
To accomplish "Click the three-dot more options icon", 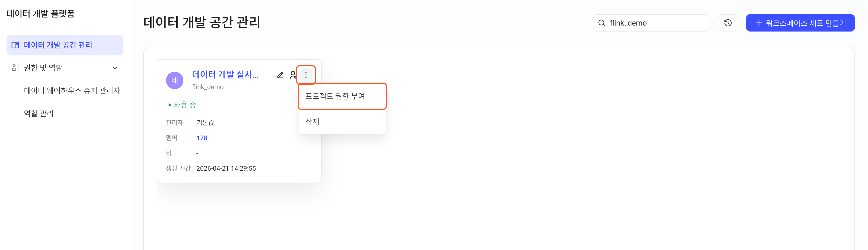I will tap(306, 75).
